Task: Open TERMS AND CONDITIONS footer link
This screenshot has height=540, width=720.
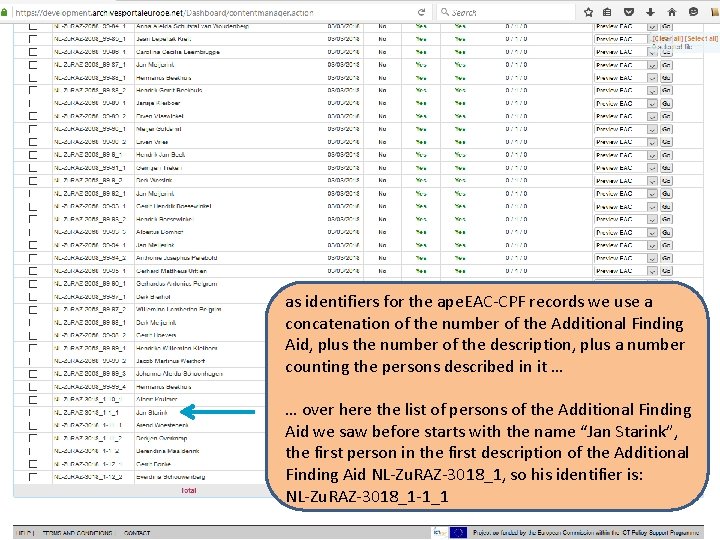Action: click(x=77, y=533)
